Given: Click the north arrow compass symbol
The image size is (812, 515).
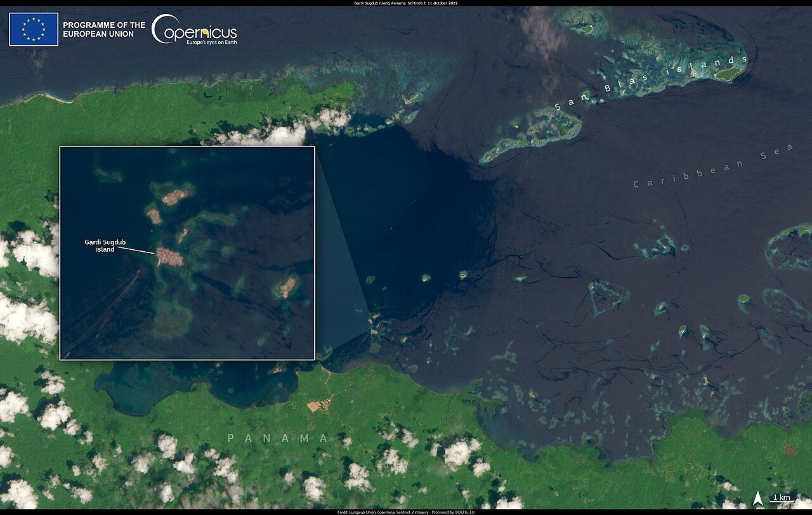Looking at the screenshot, I should coord(758,498).
